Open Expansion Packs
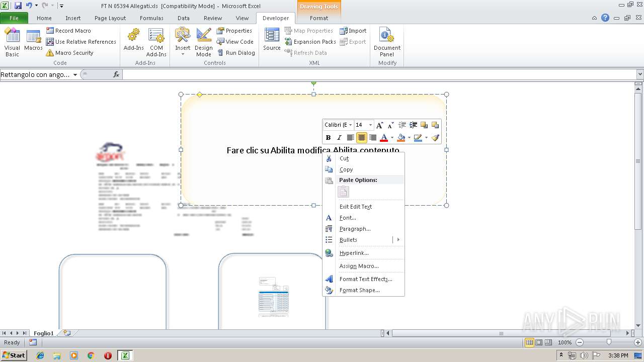 coord(310,42)
